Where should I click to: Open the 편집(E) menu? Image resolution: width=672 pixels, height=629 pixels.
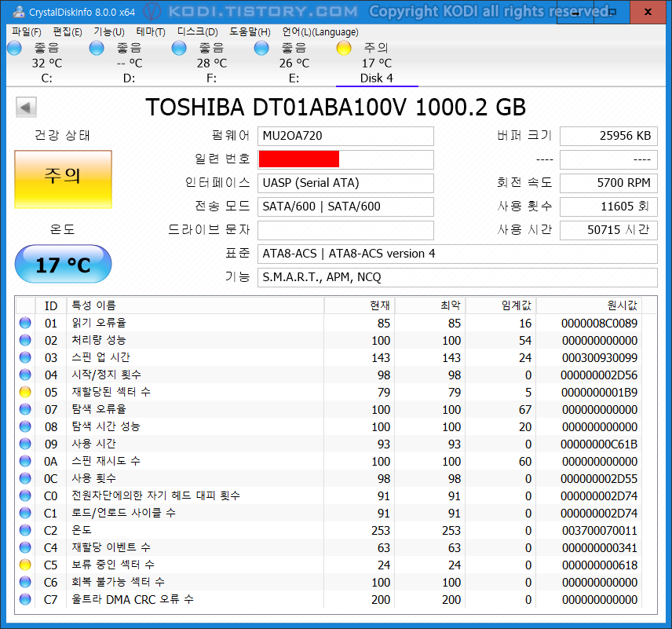point(68,31)
